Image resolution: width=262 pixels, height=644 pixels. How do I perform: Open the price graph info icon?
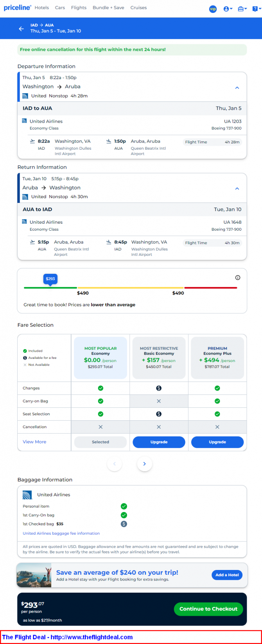coord(238,278)
